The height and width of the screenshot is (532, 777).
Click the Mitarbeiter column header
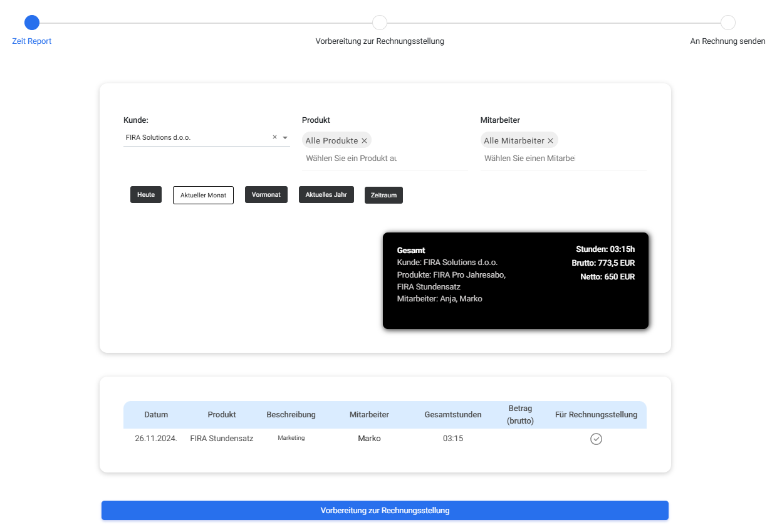pos(369,415)
